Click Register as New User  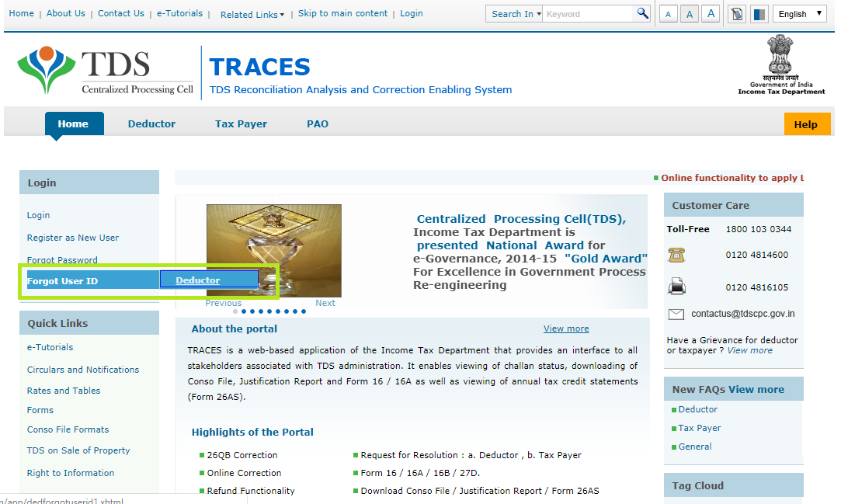point(73,238)
